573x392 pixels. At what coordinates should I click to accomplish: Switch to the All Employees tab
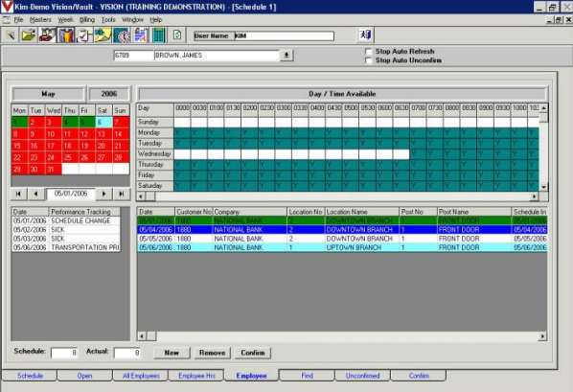click(141, 376)
